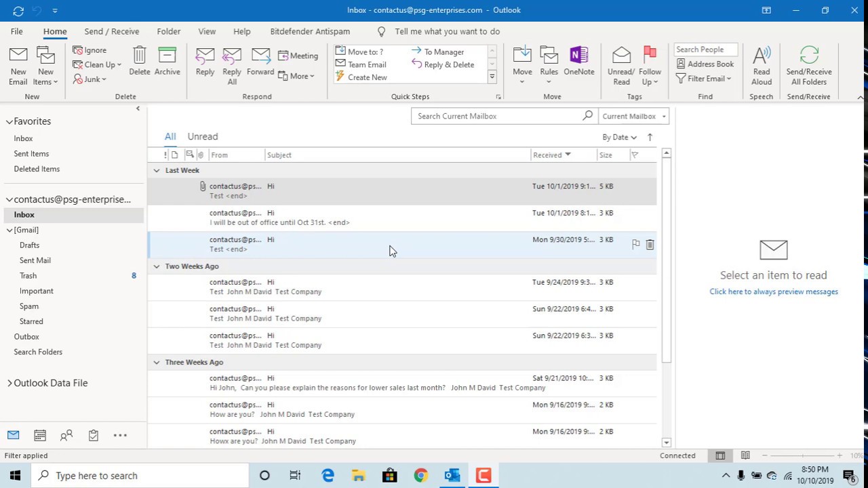Show only Unread messages

[203, 136]
